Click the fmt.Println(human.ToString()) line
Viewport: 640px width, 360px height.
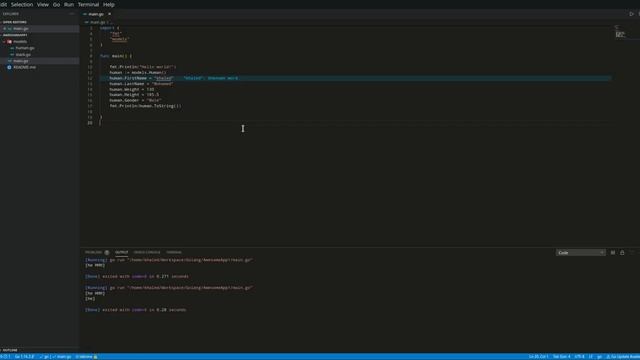(x=145, y=106)
